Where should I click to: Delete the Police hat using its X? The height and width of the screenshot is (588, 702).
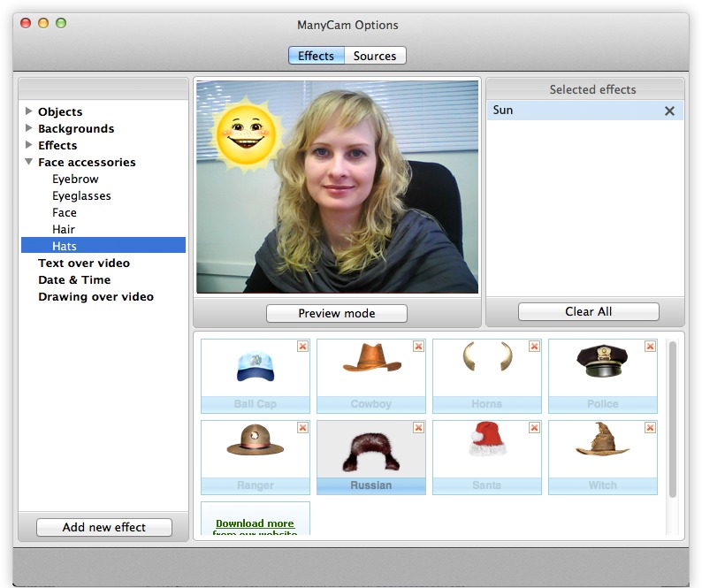pyautogui.click(x=651, y=347)
